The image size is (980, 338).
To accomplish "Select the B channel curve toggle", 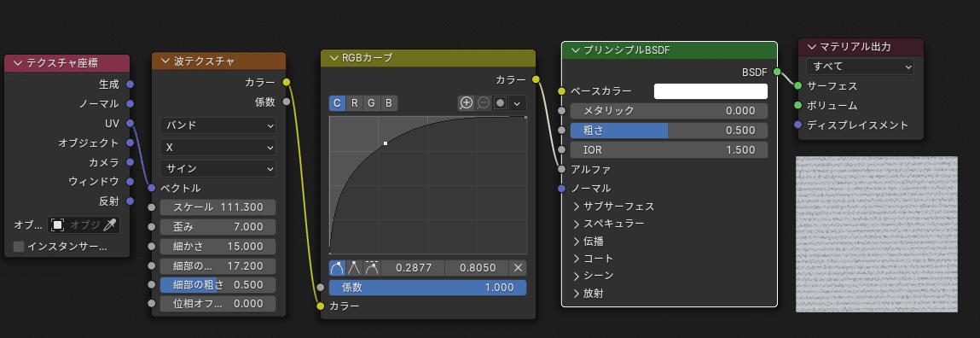I will tap(389, 103).
